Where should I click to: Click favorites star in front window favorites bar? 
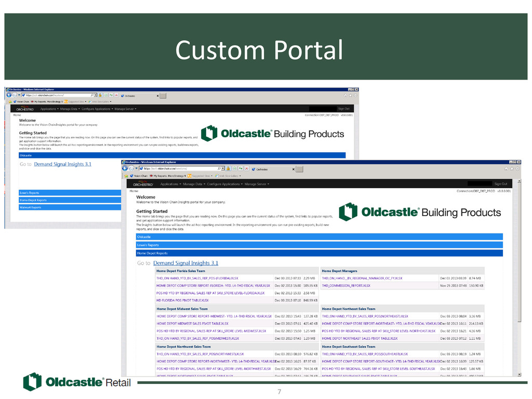pyautogui.click(x=126, y=176)
